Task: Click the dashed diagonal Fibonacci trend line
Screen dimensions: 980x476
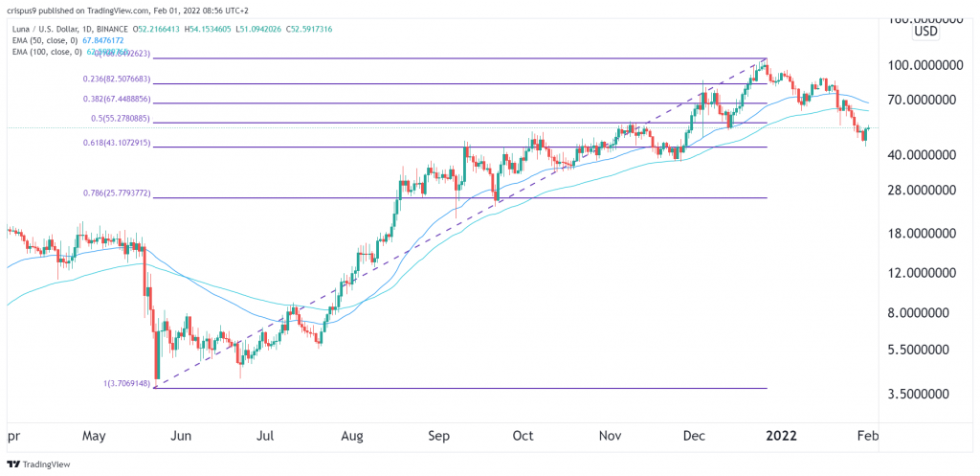Action: click(x=461, y=223)
